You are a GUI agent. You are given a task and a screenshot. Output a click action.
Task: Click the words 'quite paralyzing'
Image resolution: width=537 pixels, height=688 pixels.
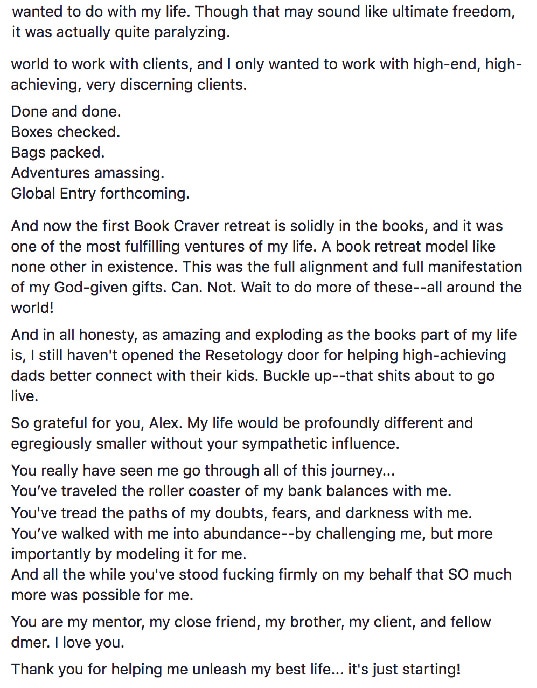(x=172, y=32)
